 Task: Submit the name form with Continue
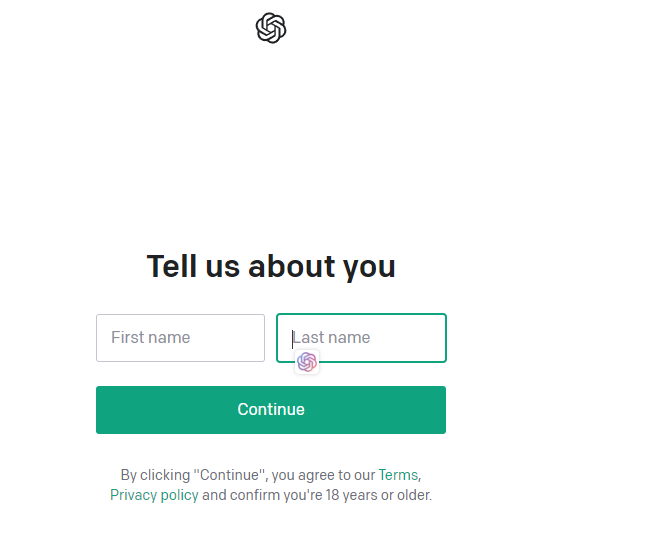(x=271, y=410)
